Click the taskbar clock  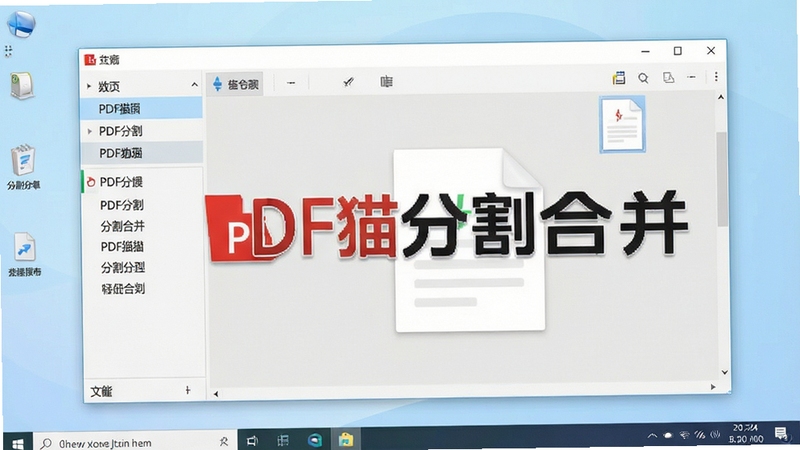(746, 433)
